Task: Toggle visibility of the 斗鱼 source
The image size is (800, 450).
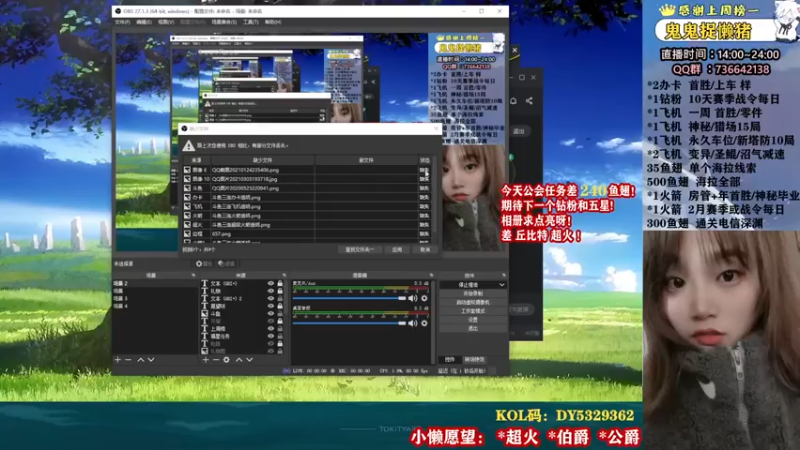Action: click(271, 314)
